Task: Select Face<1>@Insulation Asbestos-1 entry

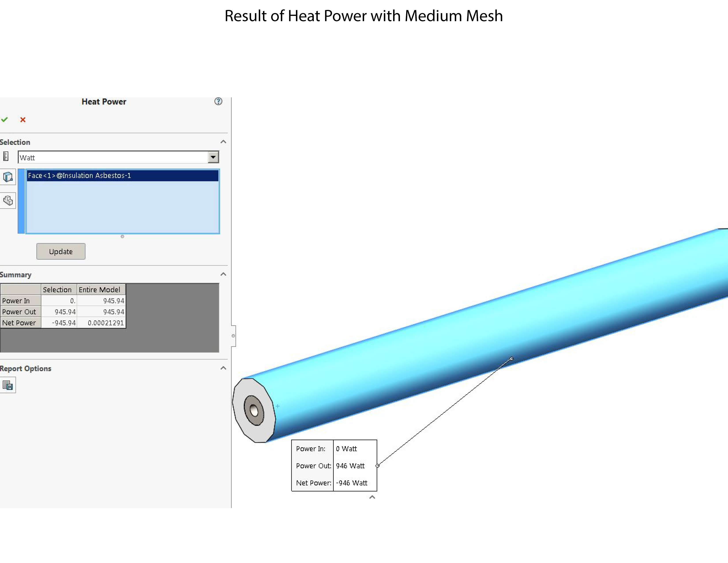Action: click(x=123, y=176)
